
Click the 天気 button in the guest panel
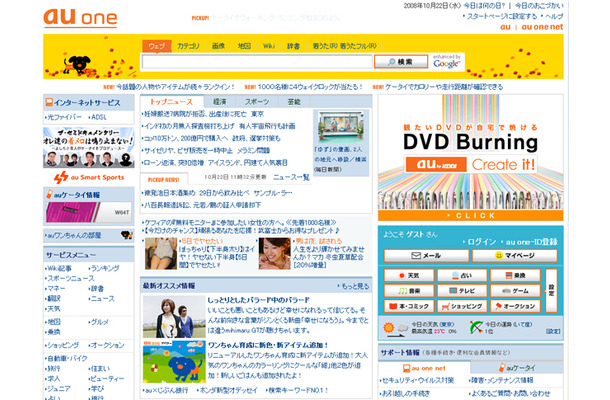[x=409, y=275]
